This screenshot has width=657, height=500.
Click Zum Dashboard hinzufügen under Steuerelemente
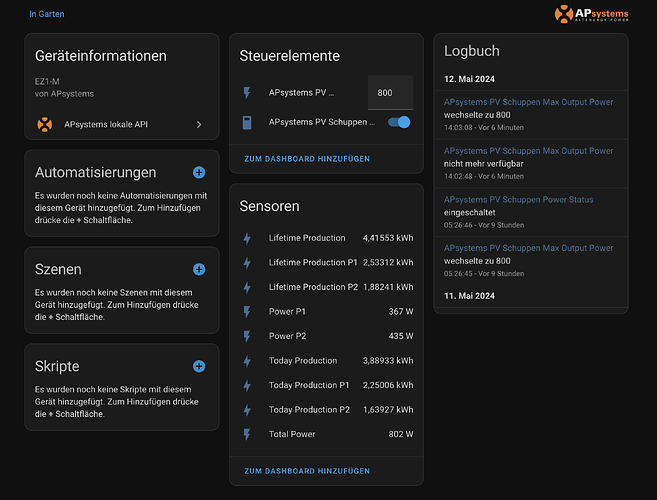point(307,159)
